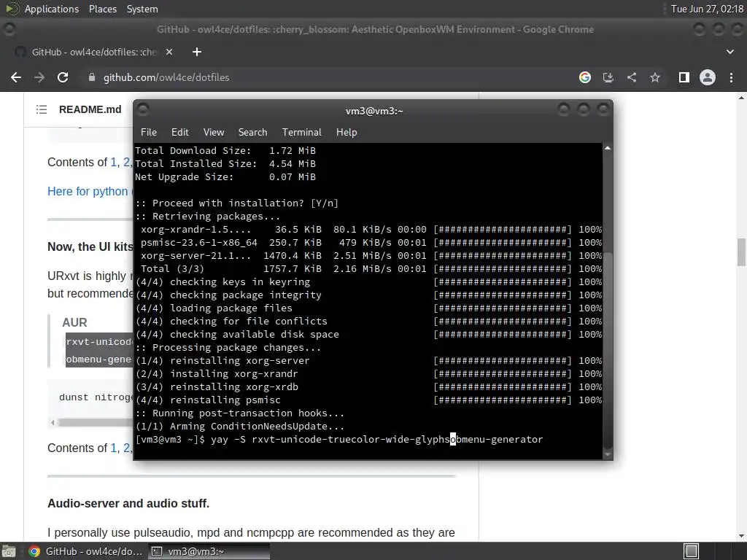Click the terminal window menu icon
Screen dimensions: 747x560
143,109
